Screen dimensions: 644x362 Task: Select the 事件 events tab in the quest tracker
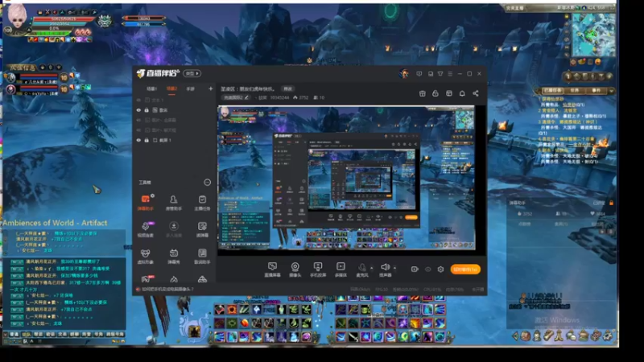coord(596,90)
